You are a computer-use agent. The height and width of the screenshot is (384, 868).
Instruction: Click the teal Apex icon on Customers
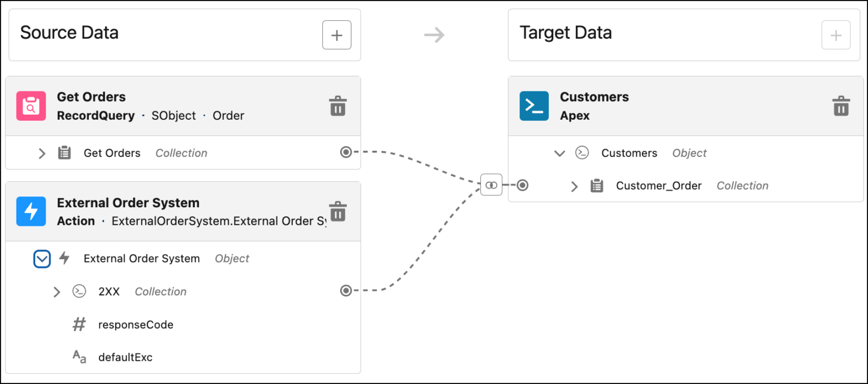click(533, 106)
